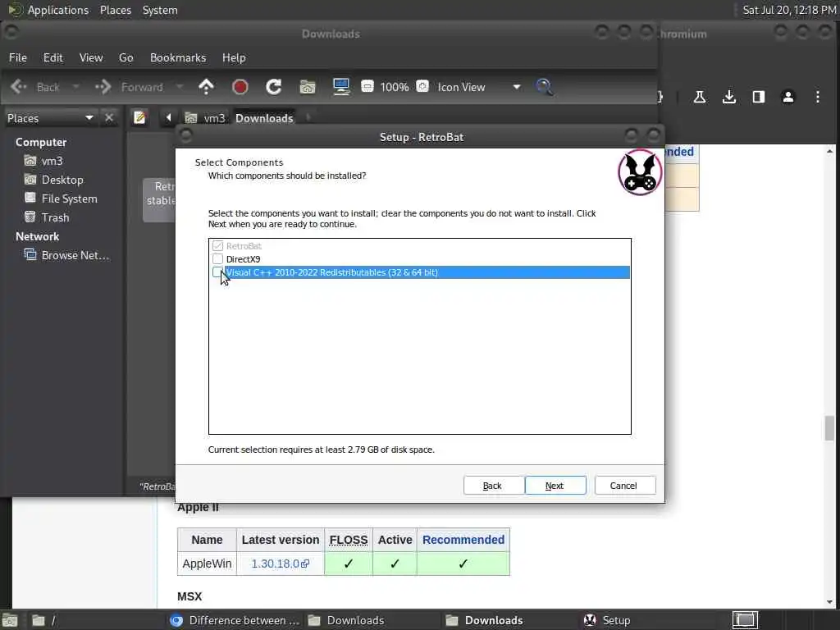This screenshot has height=630, width=840.
Task: Open Chromium downloads icon
Action: (729, 97)
